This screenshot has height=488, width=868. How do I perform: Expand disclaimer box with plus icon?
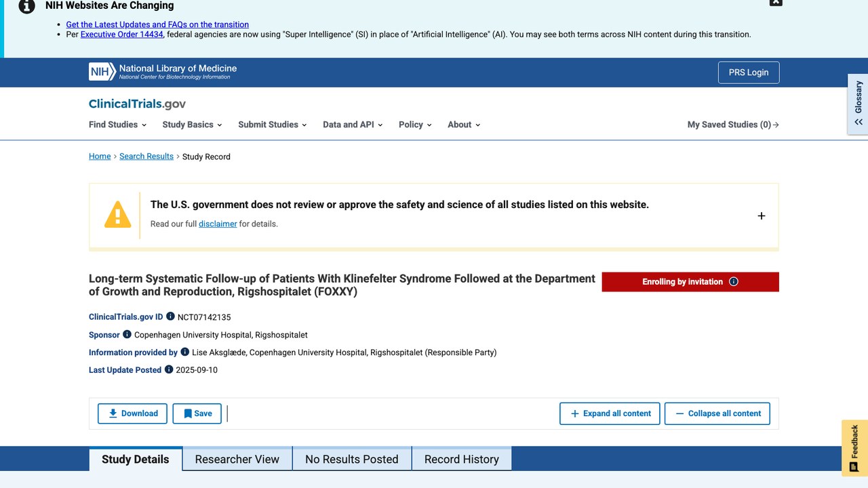point(761,216)
